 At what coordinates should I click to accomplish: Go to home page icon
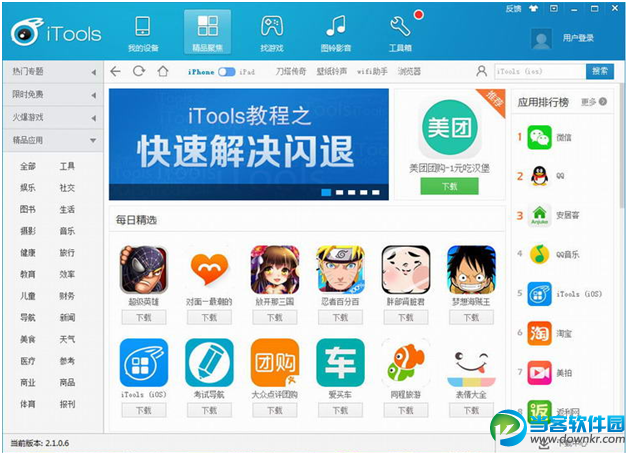click(x=162, y=71)
